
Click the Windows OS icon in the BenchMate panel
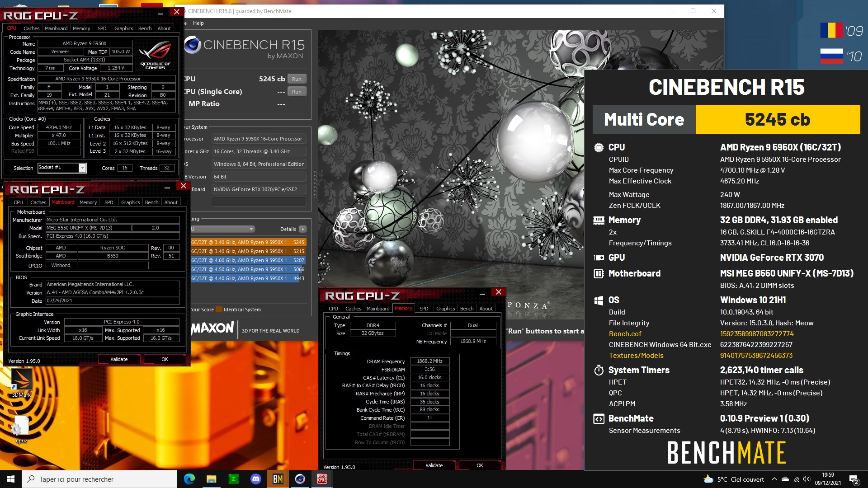coord(599,300)
